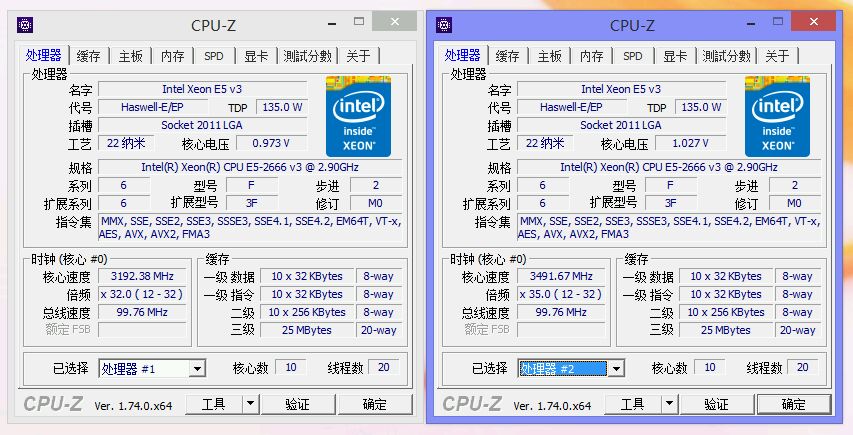Click the 扩展型号 value 3F in right window
853x435 pixels.
tap(671, 203)
